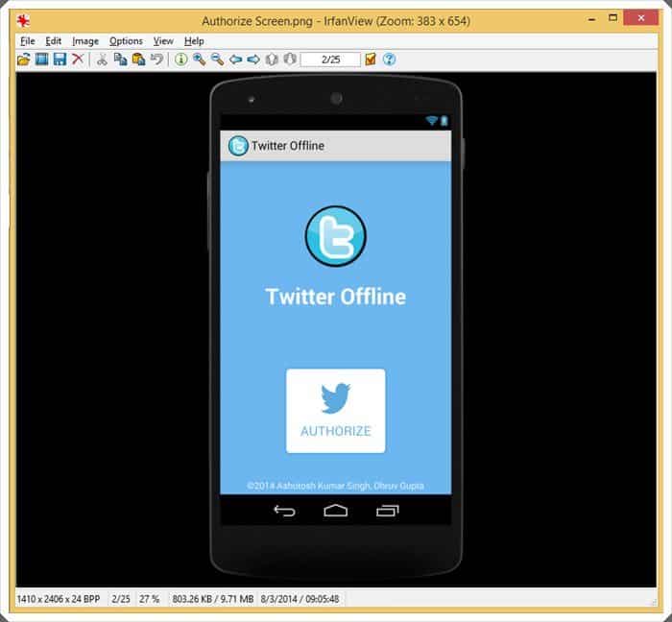Viewport: 672px width, 622px height.
Task: Click the Open file folder icon
Action: 24,60
